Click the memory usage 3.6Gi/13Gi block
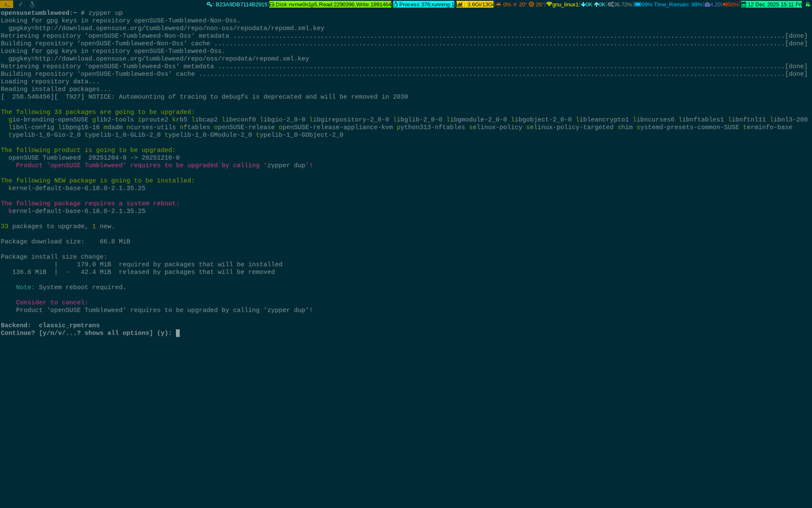This screenshot has width=812, height=508. coord(475,4)
